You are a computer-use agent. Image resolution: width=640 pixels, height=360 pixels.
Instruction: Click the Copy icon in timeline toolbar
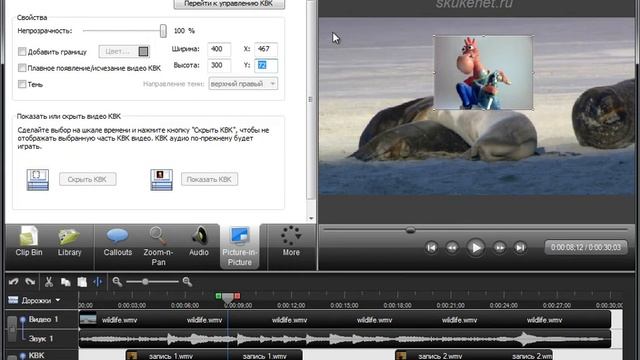pyautogui.click(x=65, y=282)
